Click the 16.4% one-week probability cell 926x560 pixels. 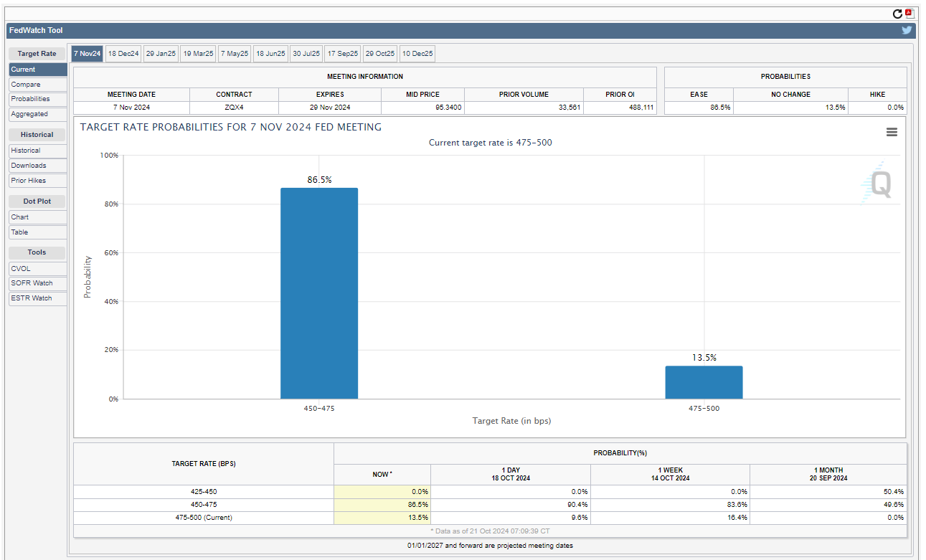[670, 518]
